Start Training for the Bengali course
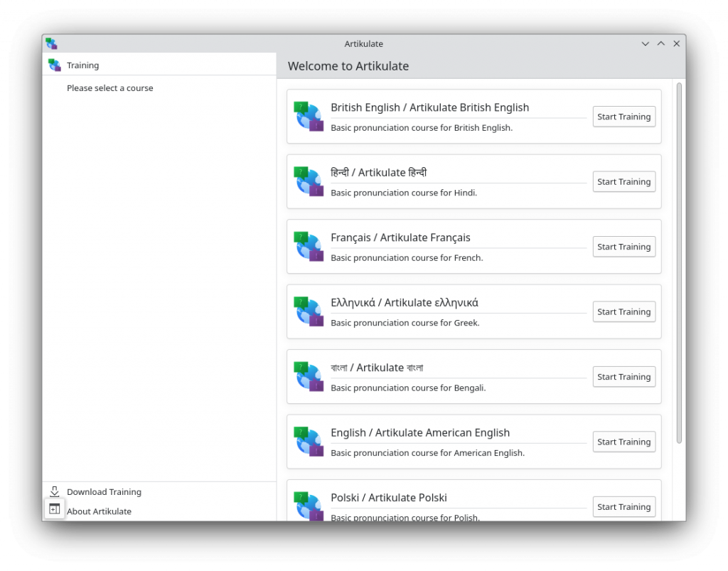The image size is (728, 571). (624, 376)
